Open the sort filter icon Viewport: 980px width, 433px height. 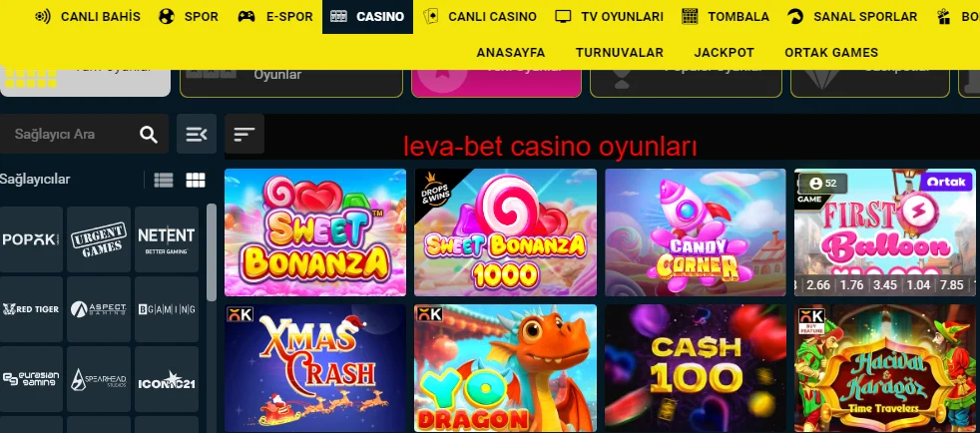[x=245, y=134]
